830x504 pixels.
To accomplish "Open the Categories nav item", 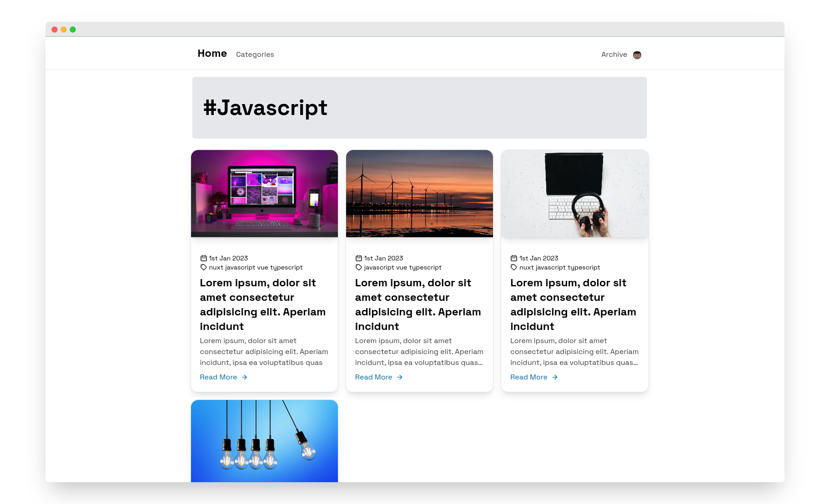I will point(255,55).
